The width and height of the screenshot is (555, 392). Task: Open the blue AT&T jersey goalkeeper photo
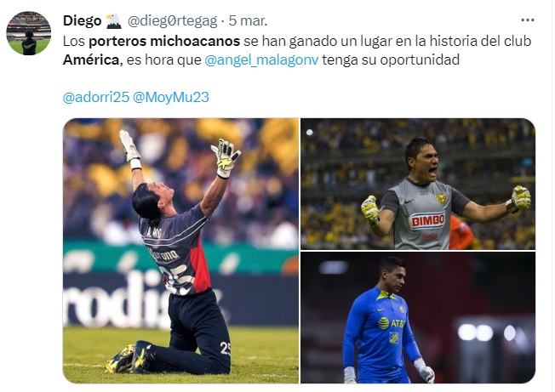click(x=418, y=317)
